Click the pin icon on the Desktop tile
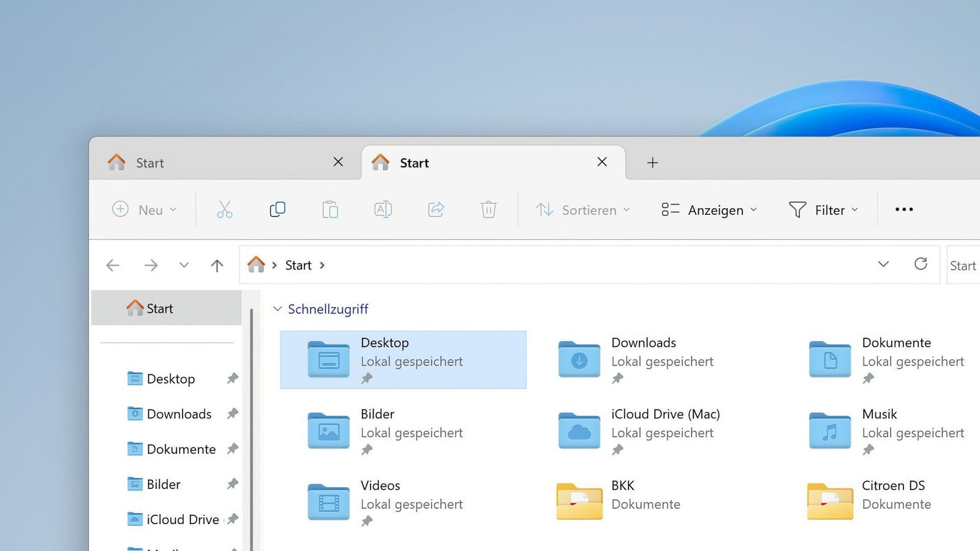The image size is (980, 551). pyautogui.click(x=367, y=378)
